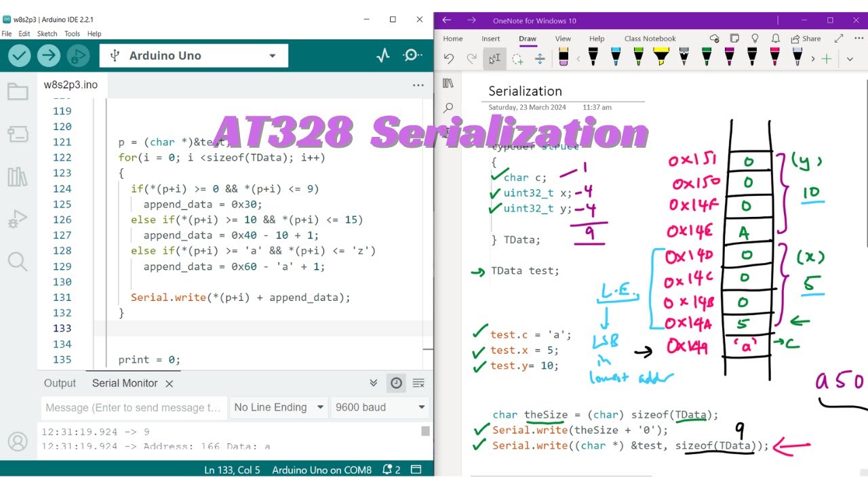
Task: Toggle timestamp display in Serial Monitor
Action: 396,383
